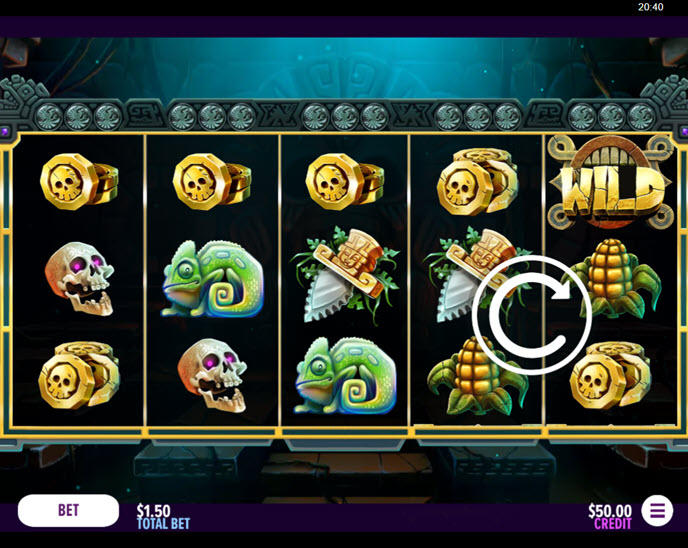Spin the reels with the circular arrow

[x=532, y=315]
